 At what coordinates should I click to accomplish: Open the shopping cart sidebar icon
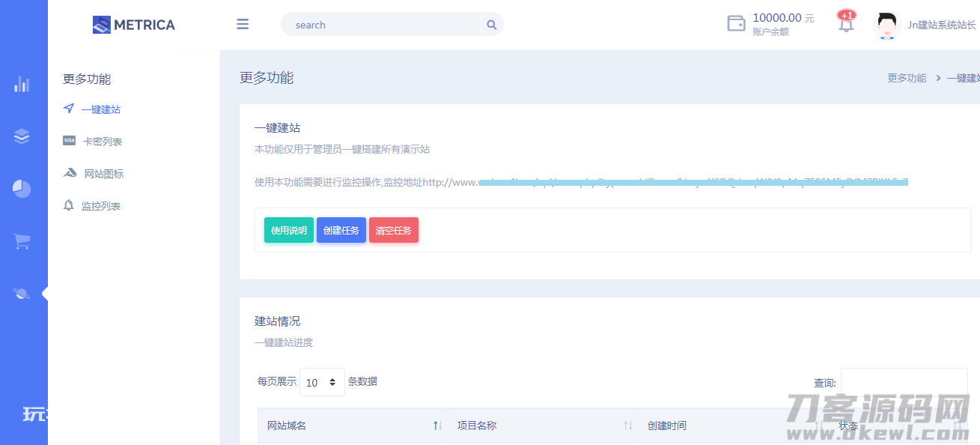tap(22, 241)
